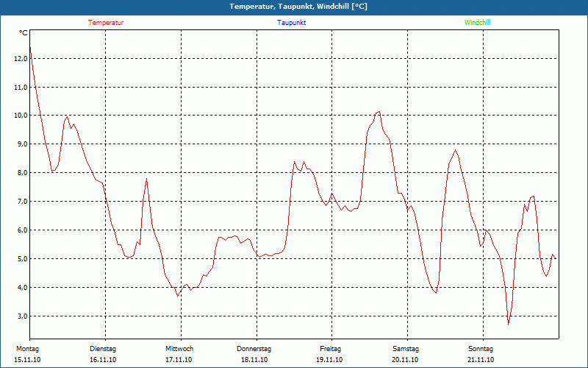Click the 9,0 y-axis value
This screenshot has height=368, width=588.
pos(22,144)
